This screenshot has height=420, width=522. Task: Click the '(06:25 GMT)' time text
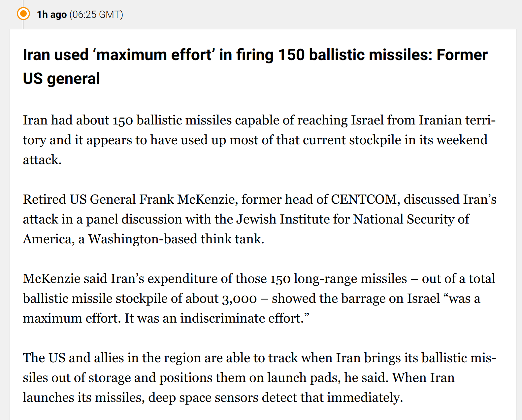coord(96,15)
